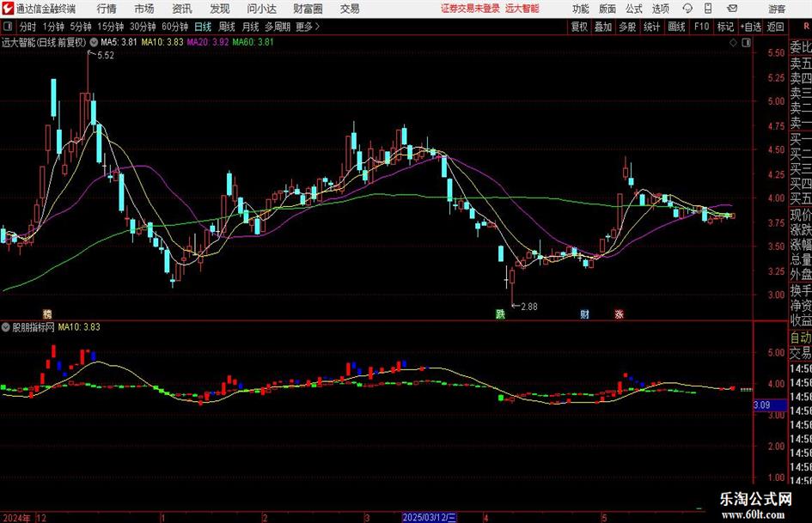
Task: Open the F10 company info button
Action: pyautogui.click(x=702, y=27)
